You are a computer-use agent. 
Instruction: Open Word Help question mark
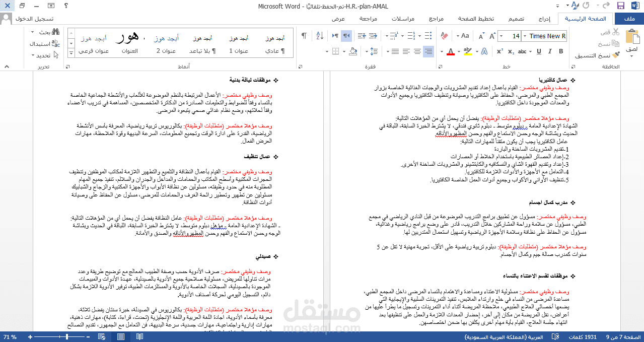[65, 6]
